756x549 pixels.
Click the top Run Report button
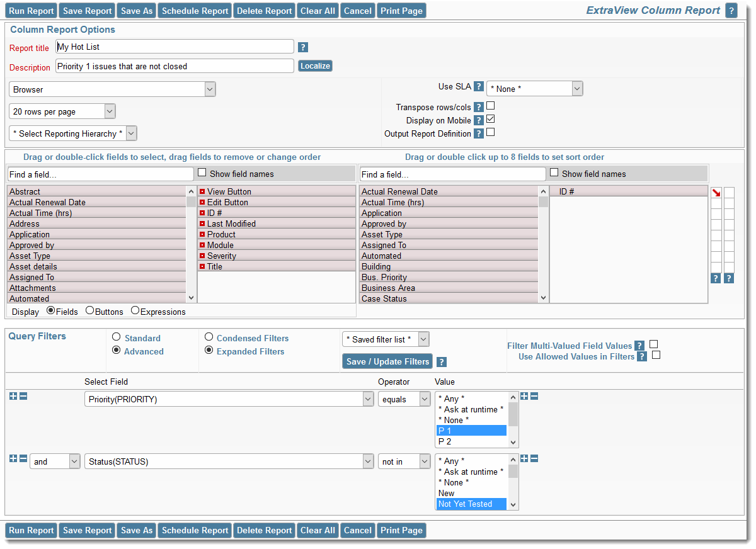(x=31, y=11)
